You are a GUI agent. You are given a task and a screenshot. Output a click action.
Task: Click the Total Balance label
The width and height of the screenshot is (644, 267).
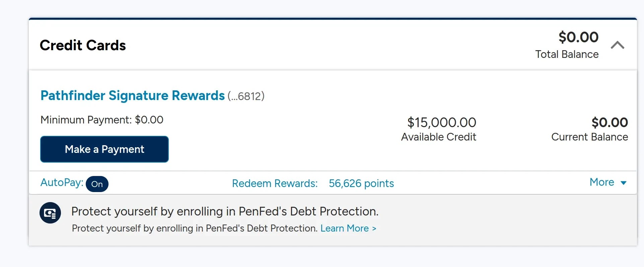tap(567, 54)
